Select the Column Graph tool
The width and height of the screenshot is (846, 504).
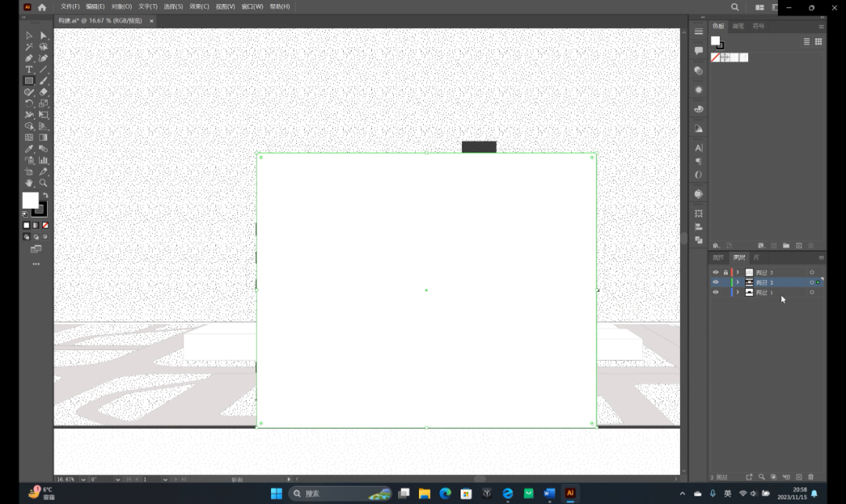click(44, 160)
